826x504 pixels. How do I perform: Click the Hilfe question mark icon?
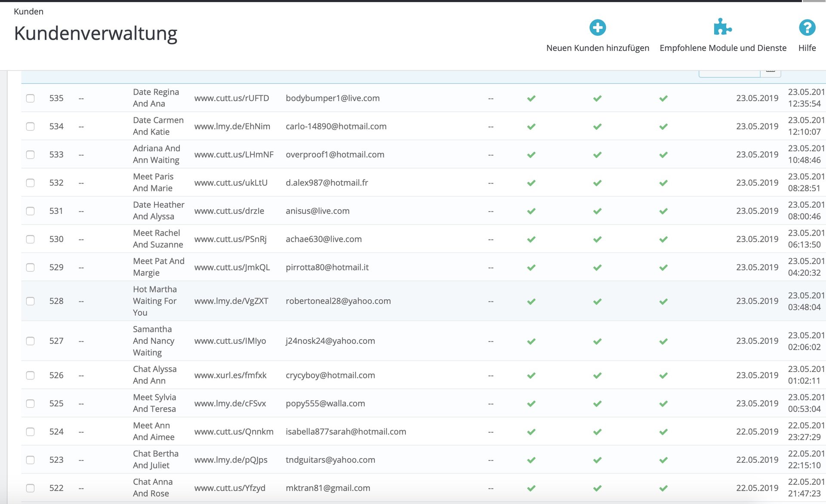point(807,28)
